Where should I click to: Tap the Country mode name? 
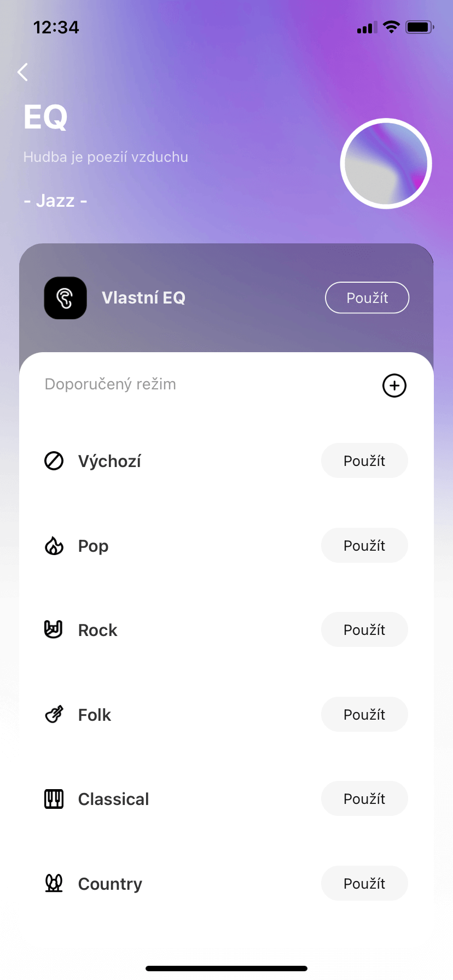(x=110, y=884)
